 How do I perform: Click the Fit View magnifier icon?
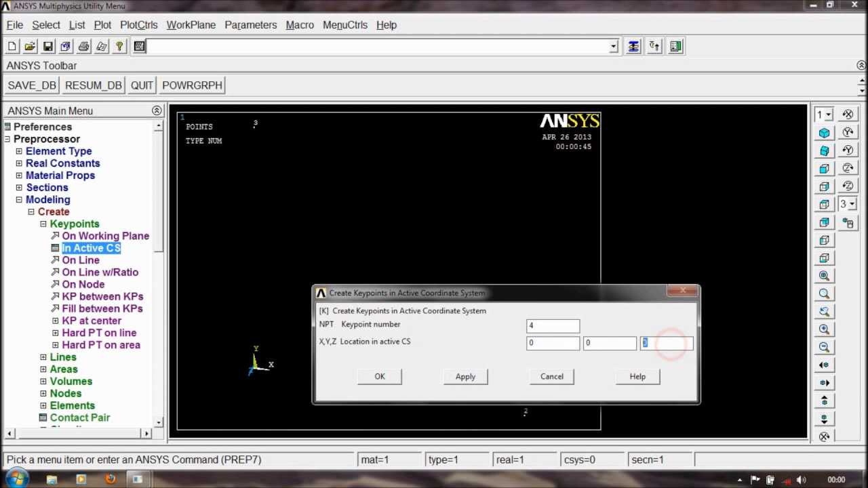825,276
